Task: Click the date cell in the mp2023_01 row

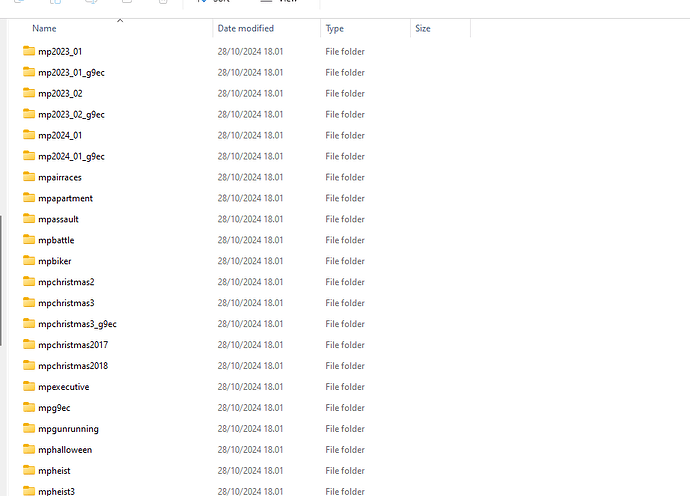Action: [250, 51]
